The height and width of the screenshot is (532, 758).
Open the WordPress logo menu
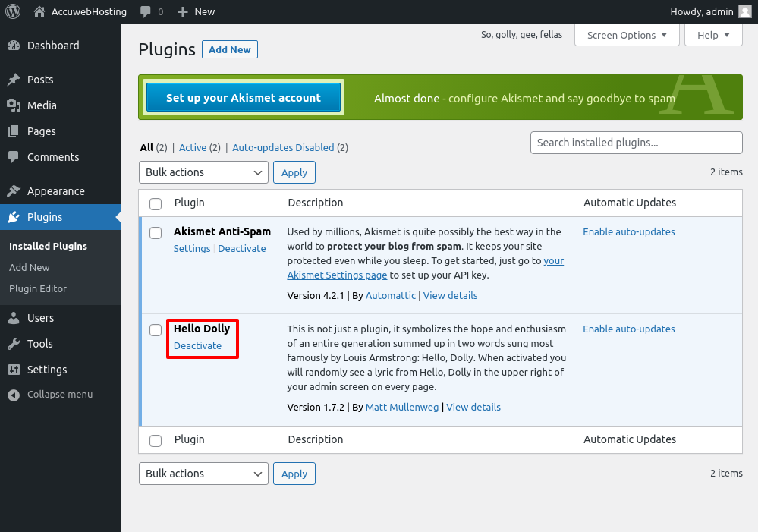(13, 11)
